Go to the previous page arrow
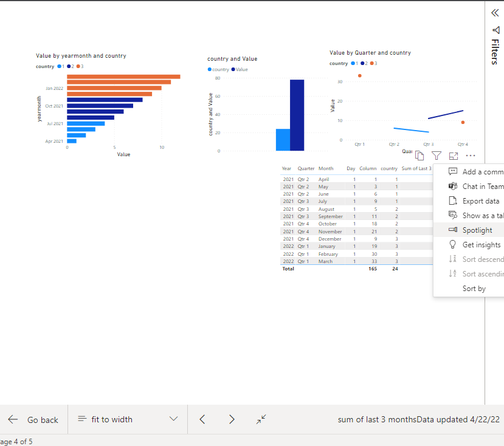Screen dimensions: 504x446 [x=202, y=419]
